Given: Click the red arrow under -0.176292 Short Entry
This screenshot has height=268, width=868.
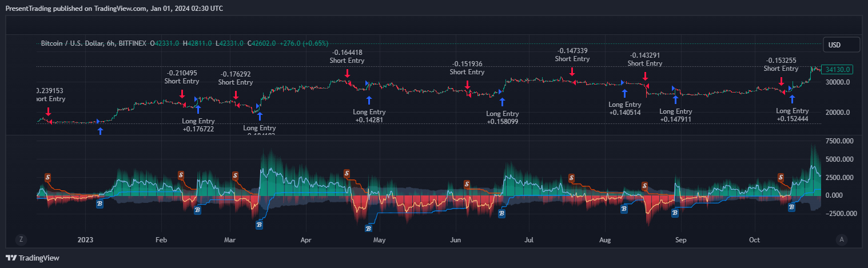Looking at the screenshot, I should [x=236, y=95].
